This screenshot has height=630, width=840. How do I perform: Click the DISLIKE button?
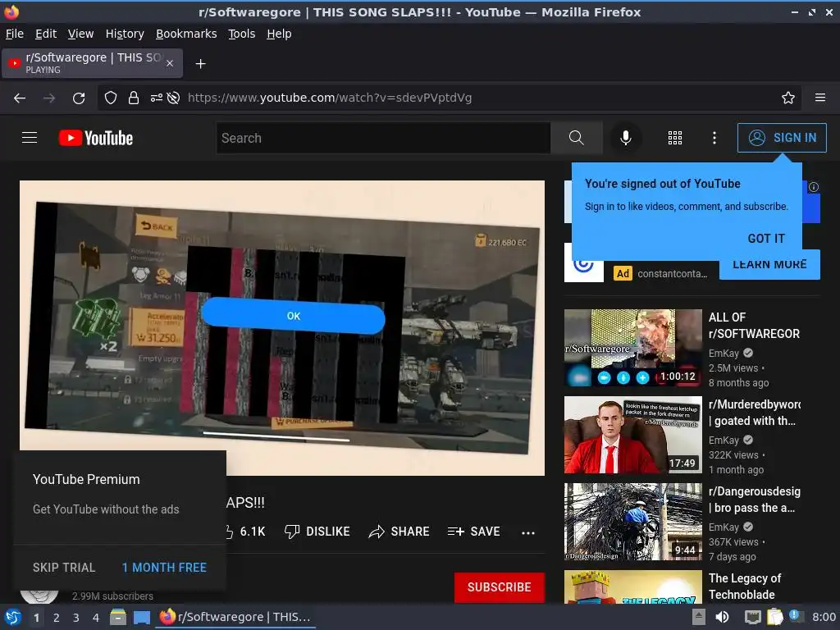[x=317, y=532]
